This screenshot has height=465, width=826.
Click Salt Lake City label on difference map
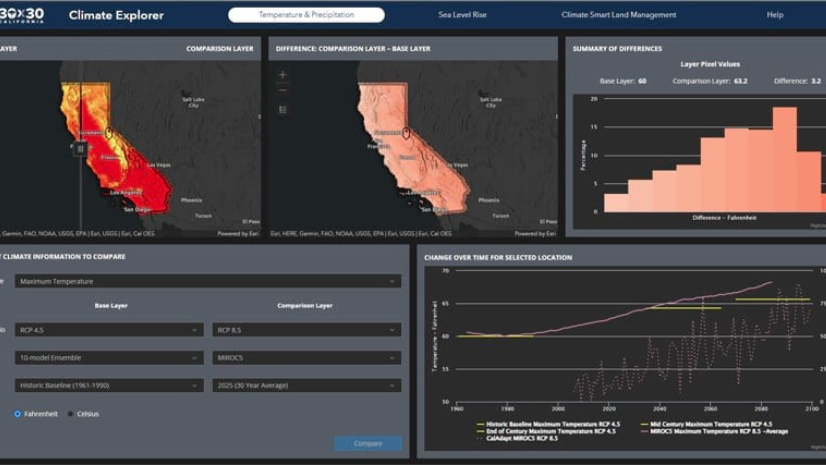pos(490,102)
